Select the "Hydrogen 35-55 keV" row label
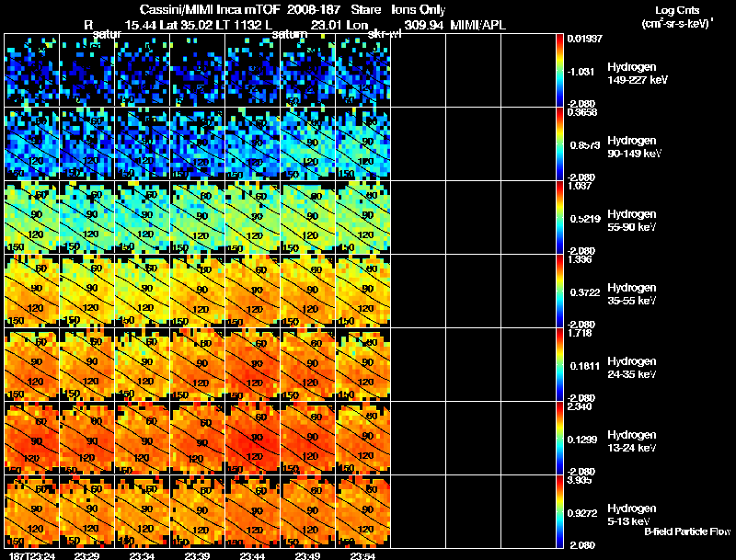The width and height of the screenshot is (736, 560). [x=632, y=294]
